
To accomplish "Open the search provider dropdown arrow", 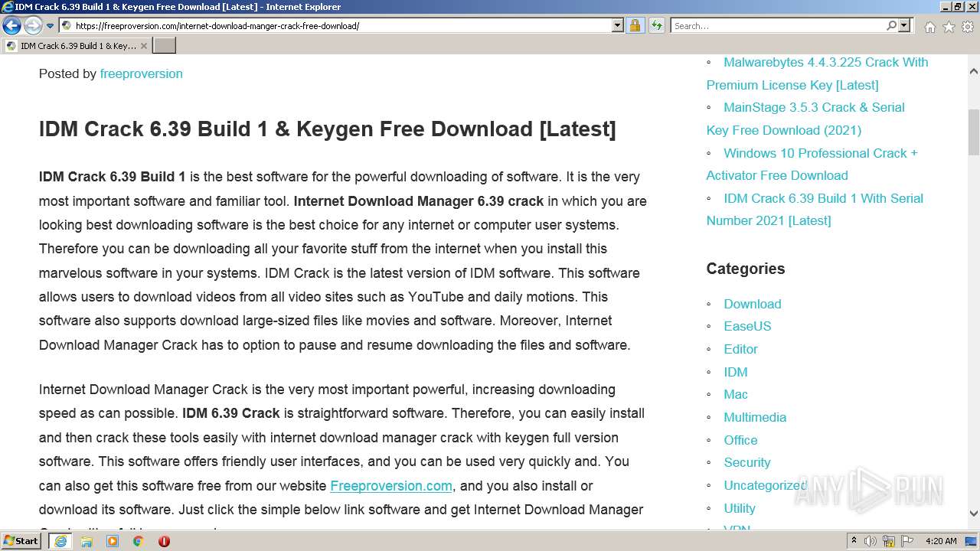I will (x=904, y=26).
